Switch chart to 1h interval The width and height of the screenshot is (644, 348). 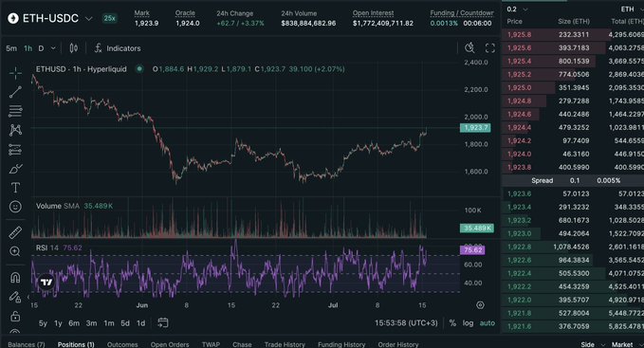pyautogui.click(x=28, y=48)
